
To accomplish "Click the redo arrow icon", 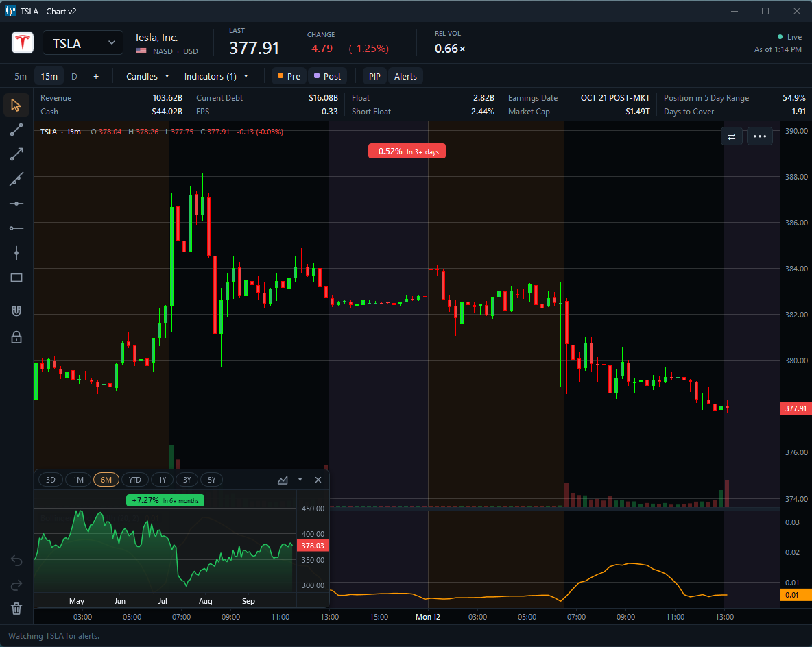I will click(x=16, y=585).
